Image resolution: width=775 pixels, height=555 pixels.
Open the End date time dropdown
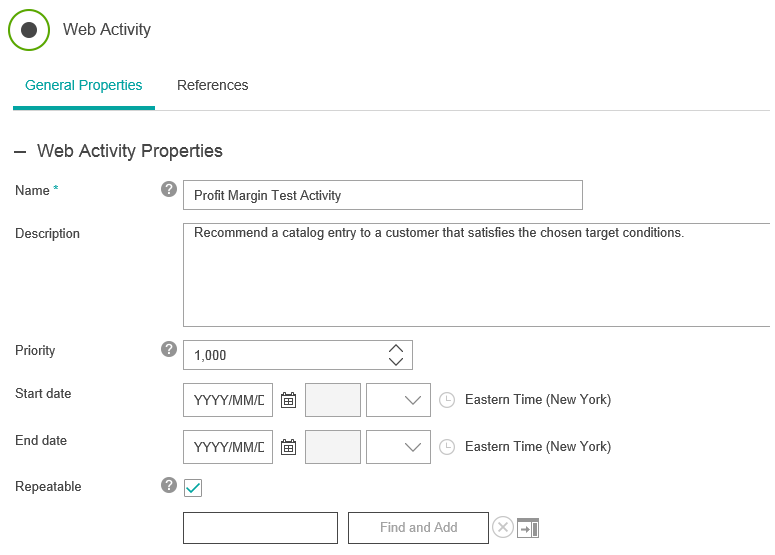[399, 447]
